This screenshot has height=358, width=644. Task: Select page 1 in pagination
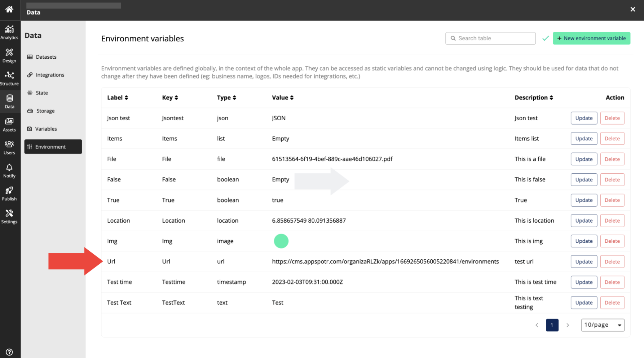[552, 325]
